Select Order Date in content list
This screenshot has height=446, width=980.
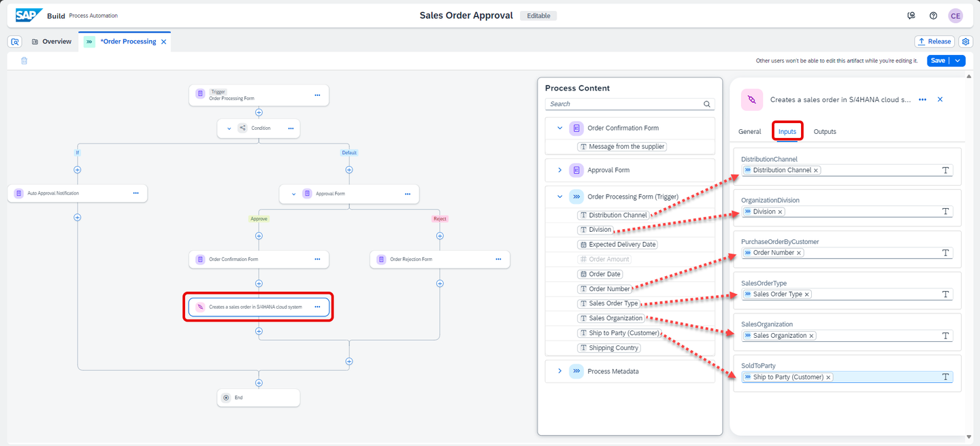(600, 274)
